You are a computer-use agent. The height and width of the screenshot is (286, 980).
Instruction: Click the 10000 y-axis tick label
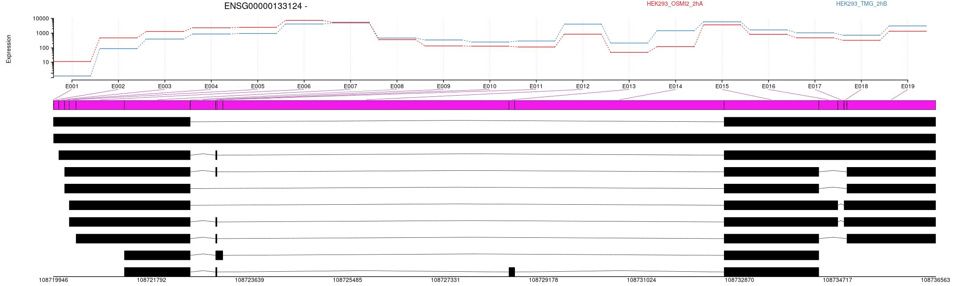pyautogui.click(x=41, y=19)
